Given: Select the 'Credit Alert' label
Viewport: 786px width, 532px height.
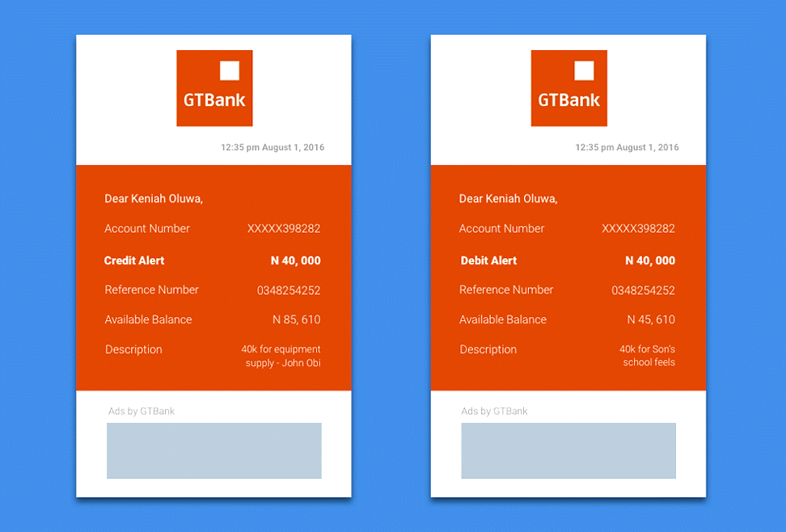Looking at the screenshot, I should coord(134,260).
